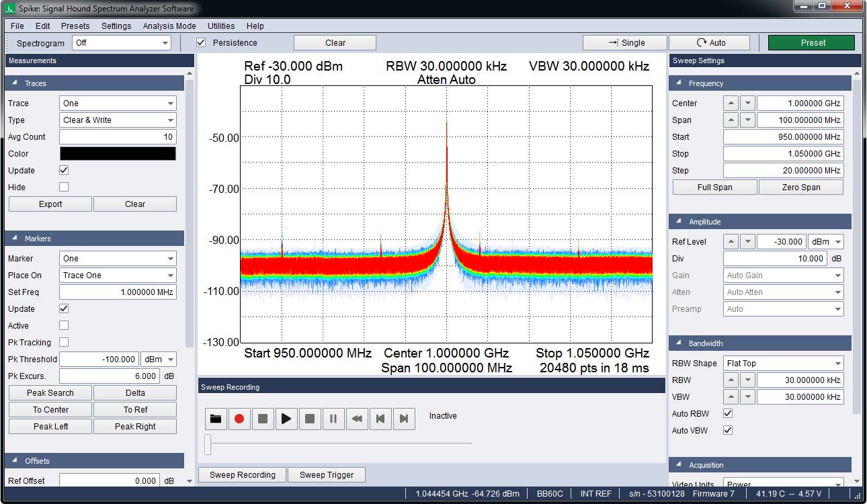867x504 pixels.
Task: Click the Spike app icon in the title bar
Action: pyautogui.click(x=11, y=9)
